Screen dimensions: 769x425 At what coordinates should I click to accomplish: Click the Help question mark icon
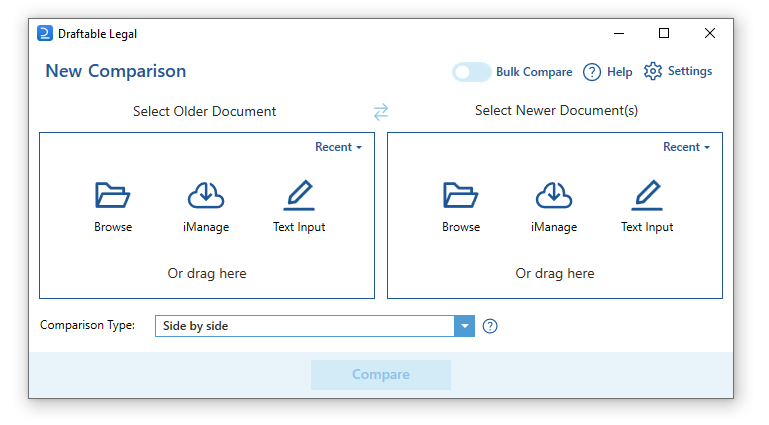[592, 72]
